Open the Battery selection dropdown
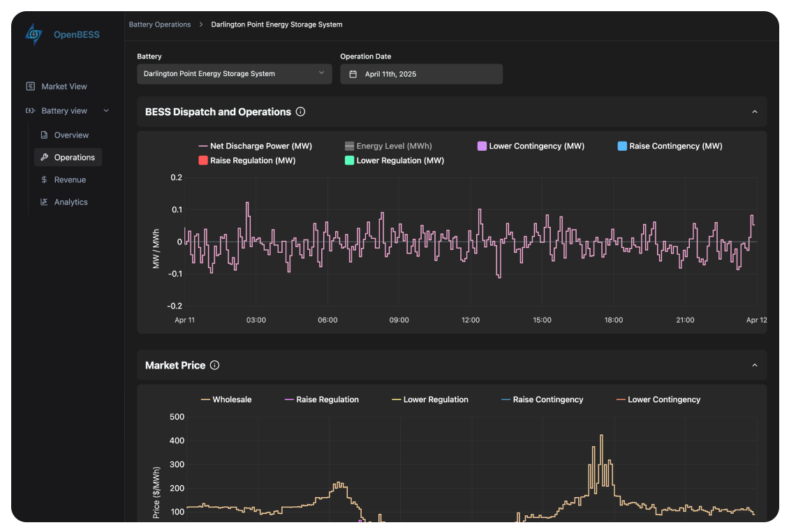This screenshot has width=789, height=532. click(234, 74)
